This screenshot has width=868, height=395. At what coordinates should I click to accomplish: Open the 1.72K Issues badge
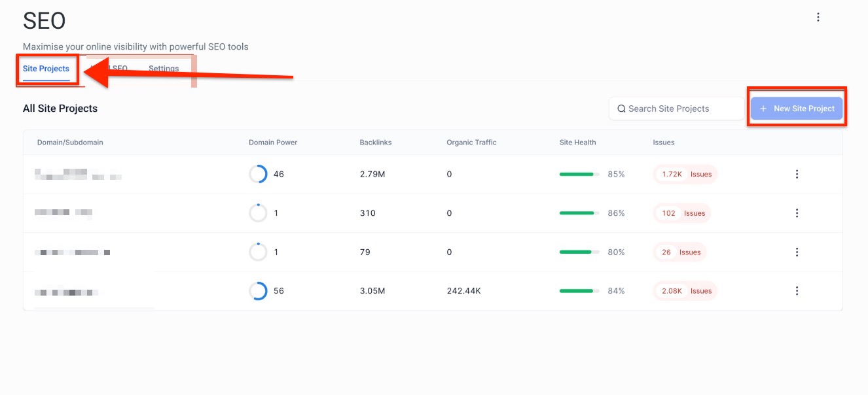point(685,175)
